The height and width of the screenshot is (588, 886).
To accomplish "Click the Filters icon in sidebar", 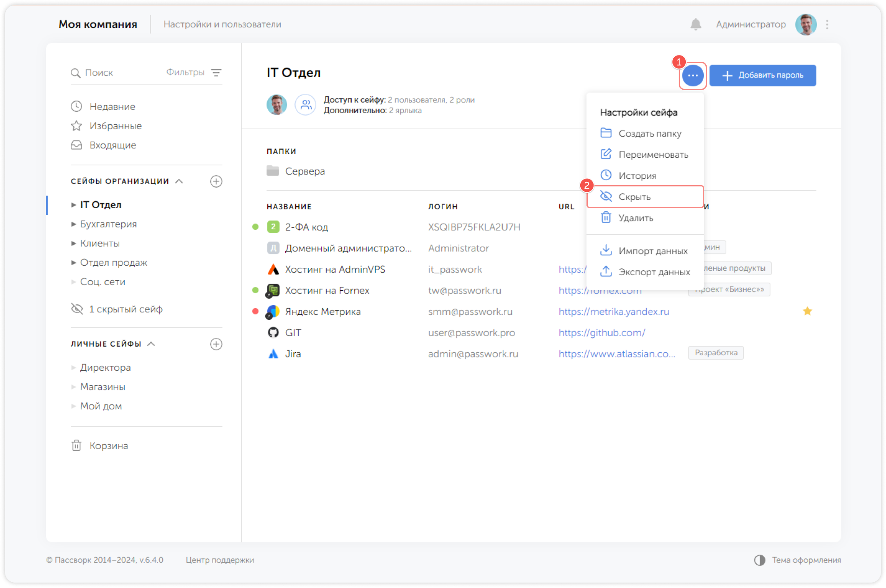I will tap(216, 73).
